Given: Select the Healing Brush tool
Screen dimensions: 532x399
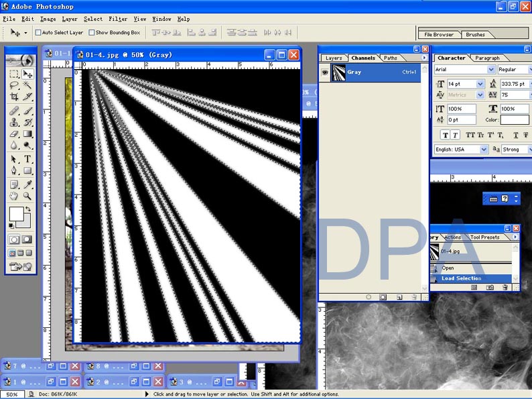Looking at the screenshot, I should 14,111.
